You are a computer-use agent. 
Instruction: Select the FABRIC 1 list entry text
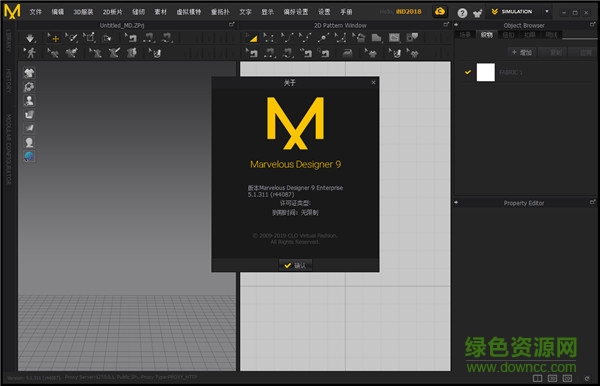511,72
